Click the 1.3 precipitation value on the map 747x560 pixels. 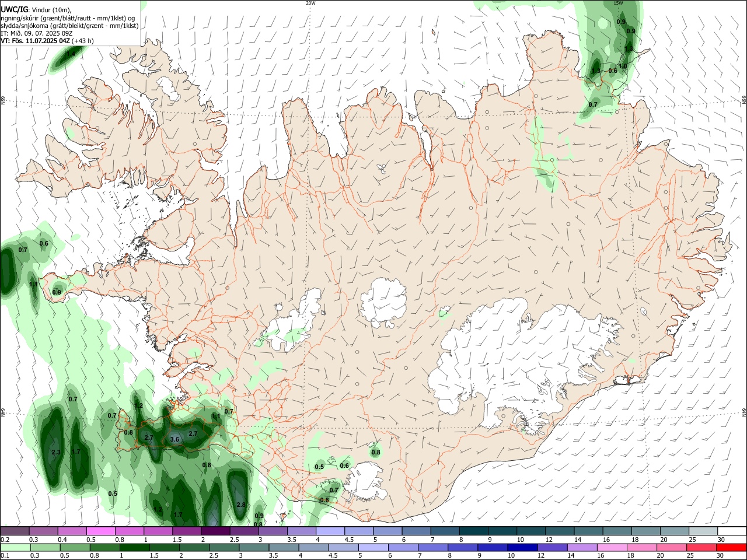(x=596, y=71)
